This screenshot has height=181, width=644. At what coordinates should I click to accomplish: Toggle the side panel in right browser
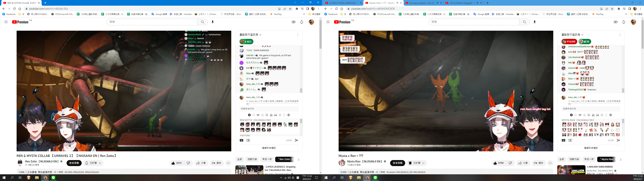point(630,9)
